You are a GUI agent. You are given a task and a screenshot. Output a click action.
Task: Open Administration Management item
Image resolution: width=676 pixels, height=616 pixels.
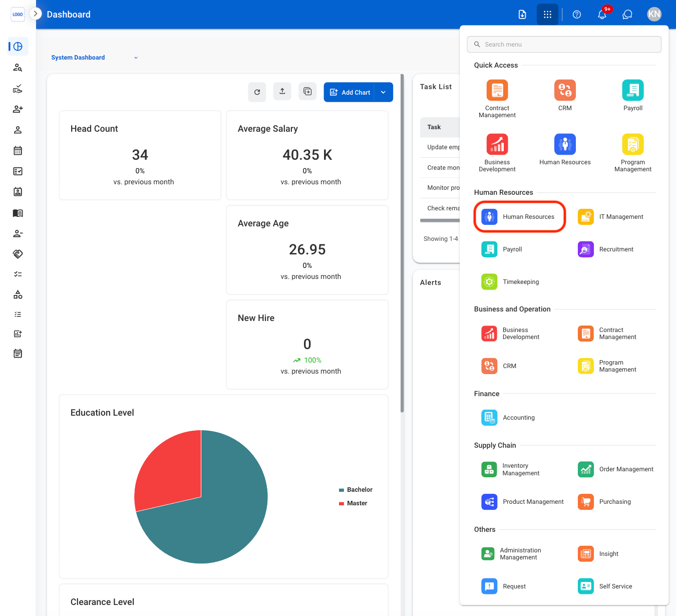[x=512, y=554]
